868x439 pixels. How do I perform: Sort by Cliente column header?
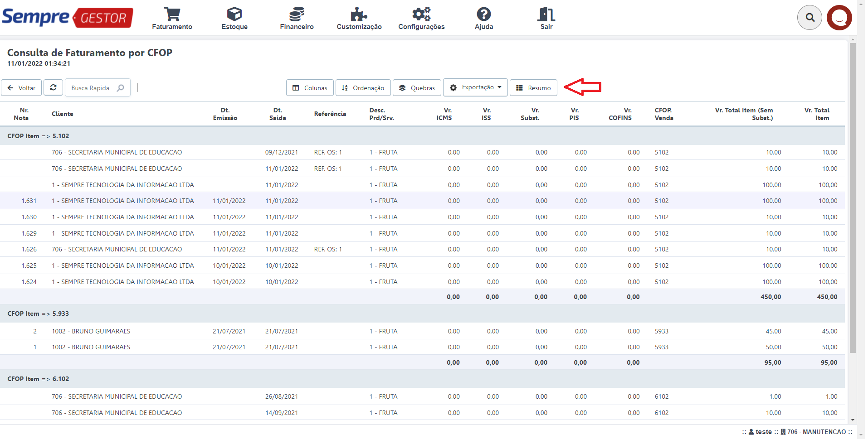click(x=63, y=114)
